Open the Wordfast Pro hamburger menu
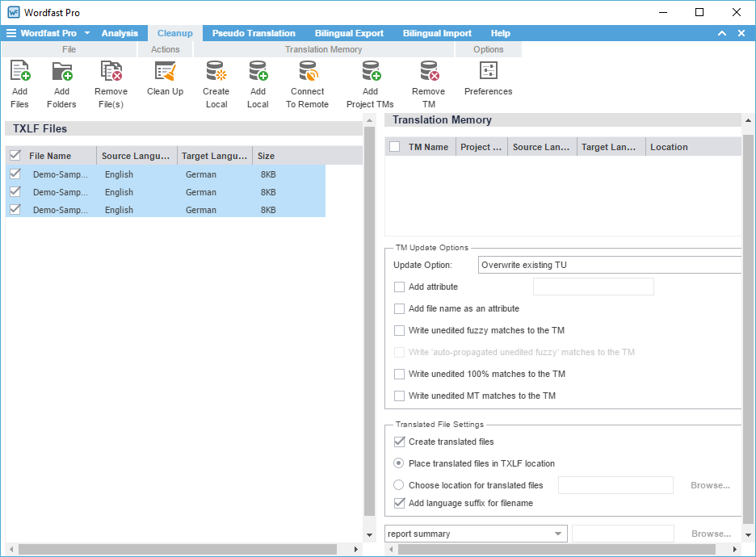 (11, 33)
